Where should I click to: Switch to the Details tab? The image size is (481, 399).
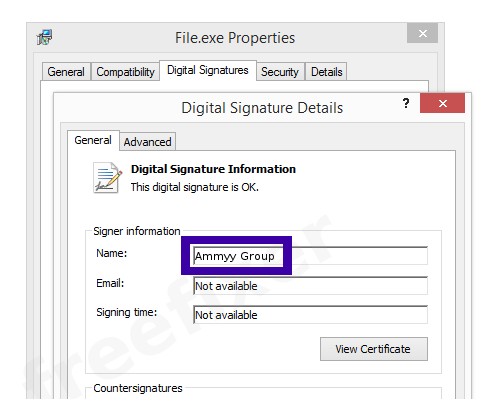tap(326, 72)
